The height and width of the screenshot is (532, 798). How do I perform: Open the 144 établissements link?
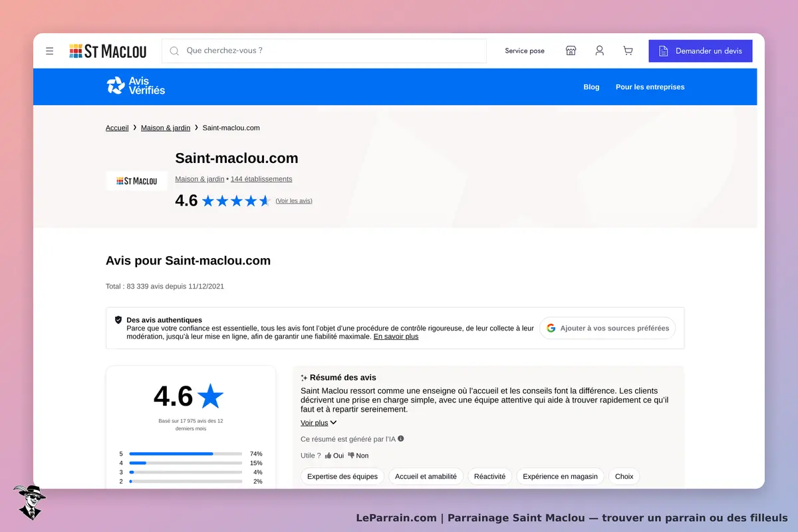pos(261,179)
